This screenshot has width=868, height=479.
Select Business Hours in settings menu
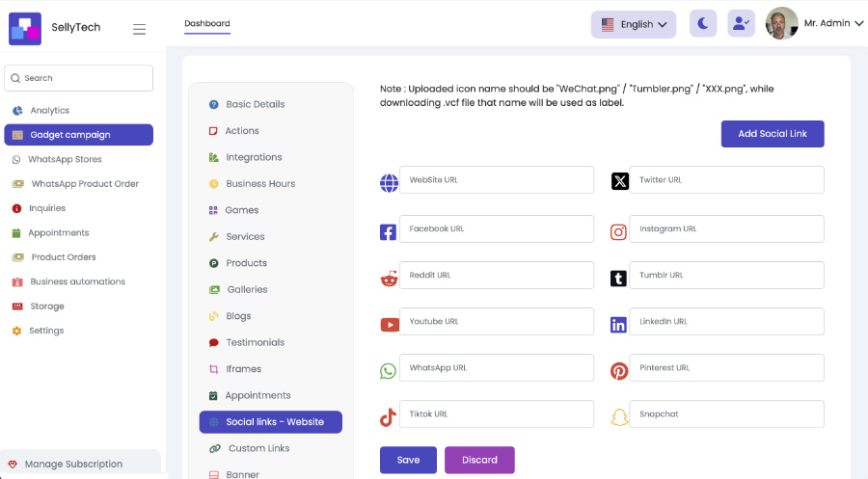click(x=260, y=183)
